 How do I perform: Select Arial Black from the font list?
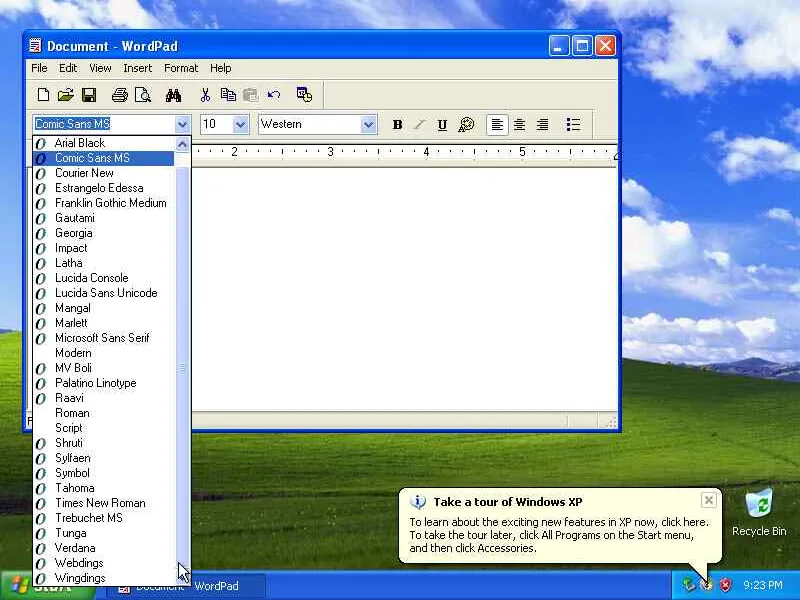point(104,143)
